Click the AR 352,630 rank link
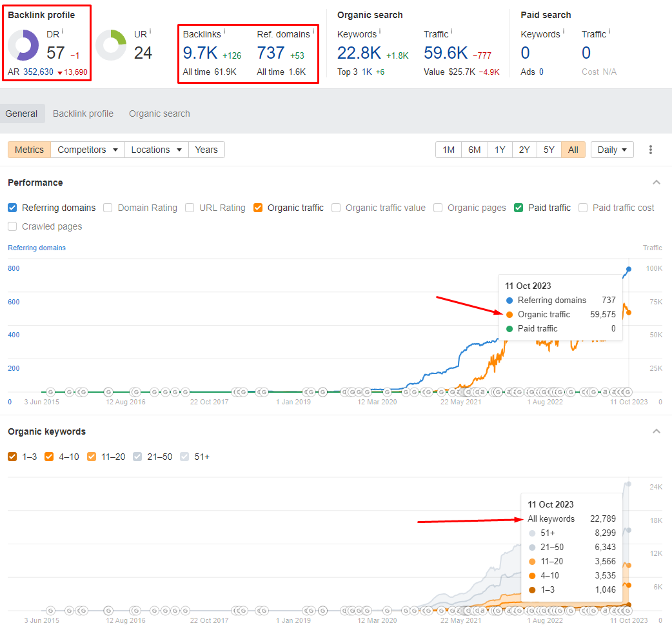Viewport: 672px width, 632px height. click(x=38, y=72)
